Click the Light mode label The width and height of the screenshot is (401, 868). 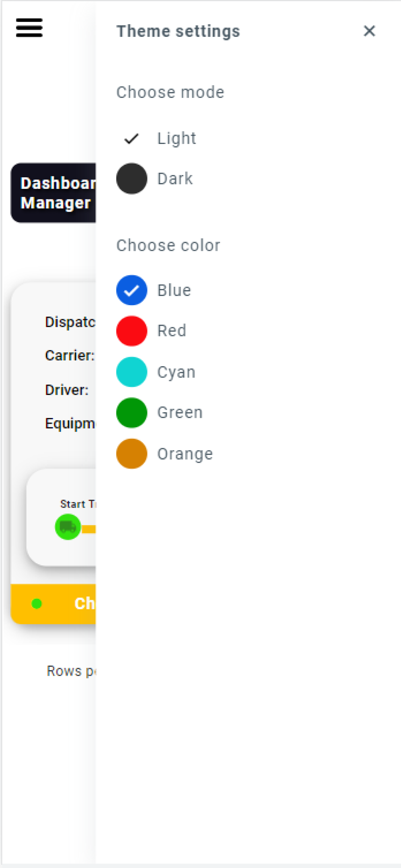[x=177, y=139]
